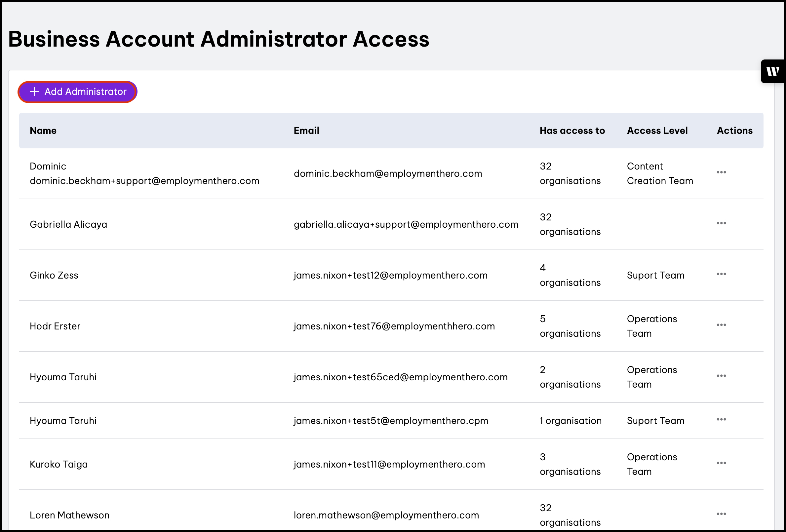Click the Actions column header
The image size is (786, 532).
tap(734, 131)
